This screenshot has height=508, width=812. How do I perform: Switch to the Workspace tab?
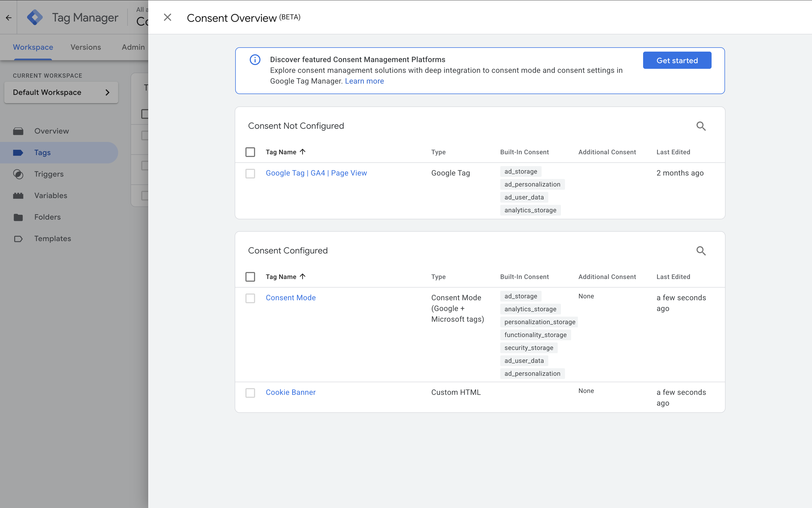coord(33,47)
